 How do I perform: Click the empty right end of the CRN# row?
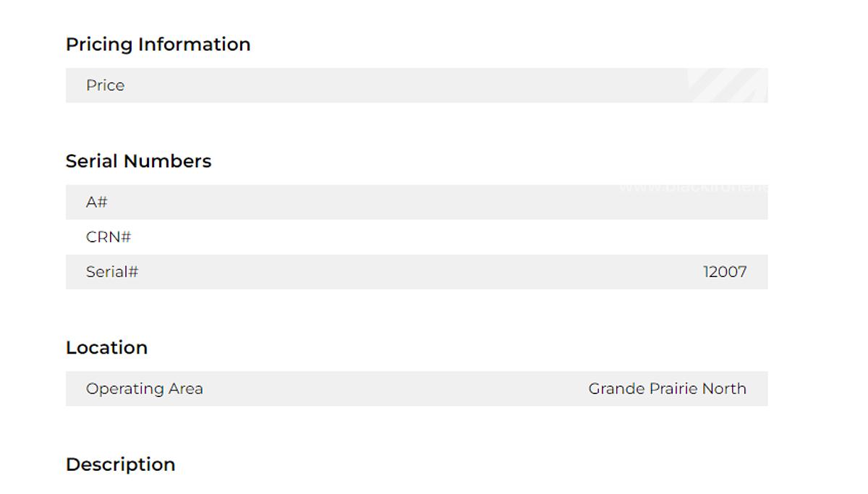[x=723, y=237]
